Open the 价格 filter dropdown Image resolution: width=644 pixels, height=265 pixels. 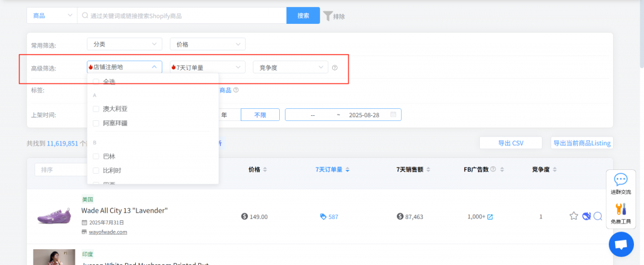coord(208,44)
